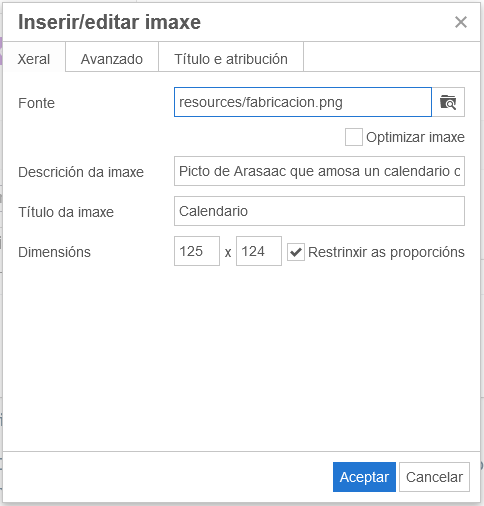The height and width of the screenshot is (506, 484).
Task: Edit the Descrición da imaxe field
Action: (x=319, y=171)
